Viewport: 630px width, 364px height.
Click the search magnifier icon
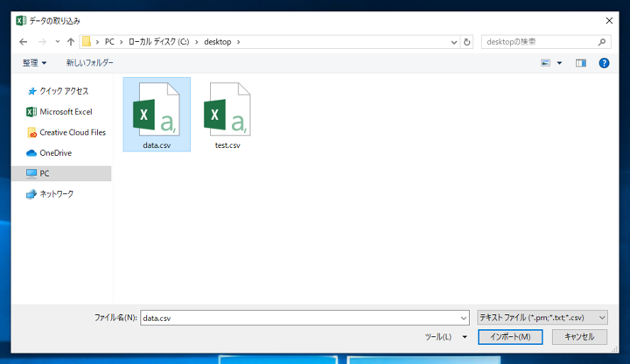(602, 42)
